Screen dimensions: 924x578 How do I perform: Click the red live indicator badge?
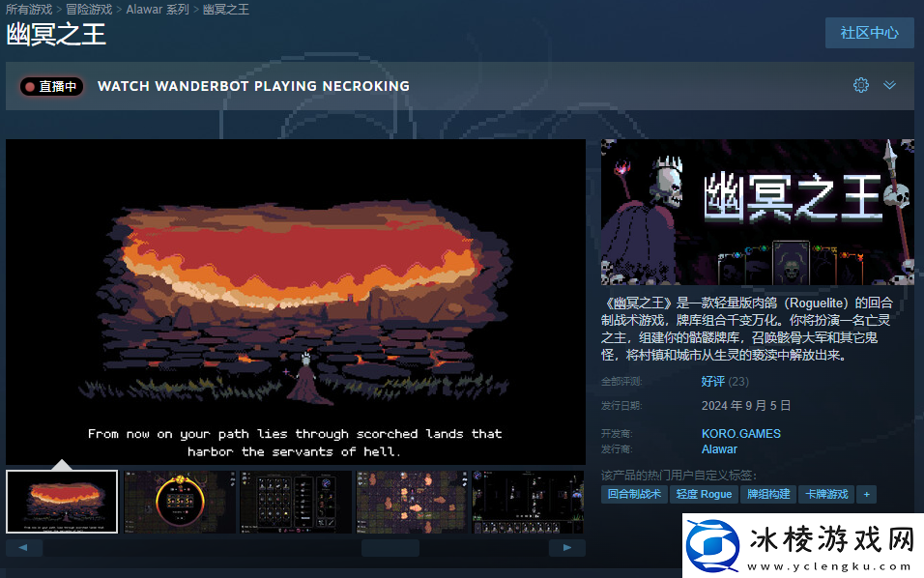(x=52, y=86)
